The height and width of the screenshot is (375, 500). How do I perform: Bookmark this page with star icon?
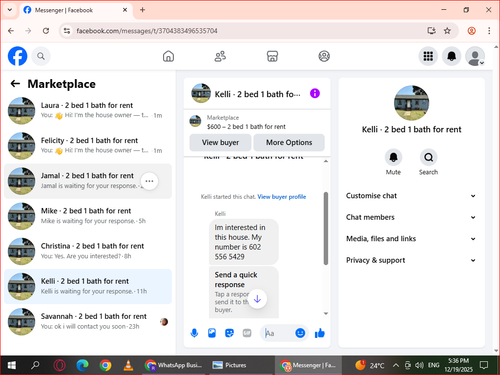click(447, 31)
